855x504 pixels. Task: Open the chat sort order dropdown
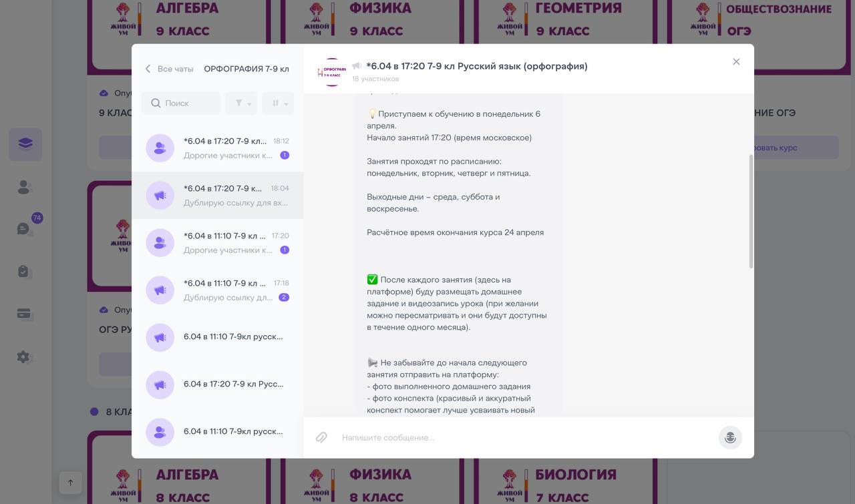pos(278,103)
